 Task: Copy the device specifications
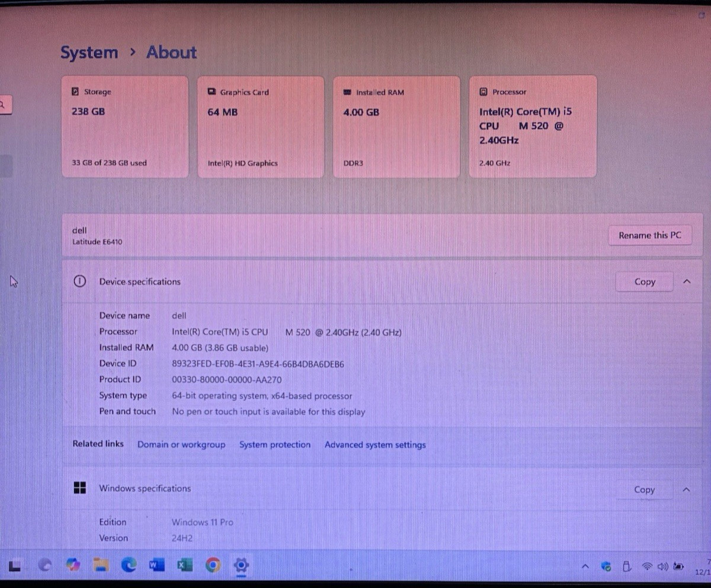tap(645, 282)
